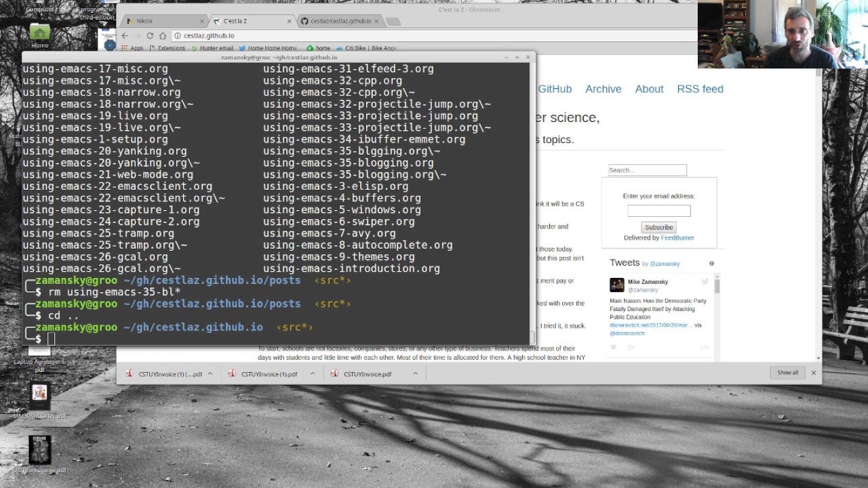868x488 pixels.
Task: Open Chromium's home page button
Action: pos(163,35)
